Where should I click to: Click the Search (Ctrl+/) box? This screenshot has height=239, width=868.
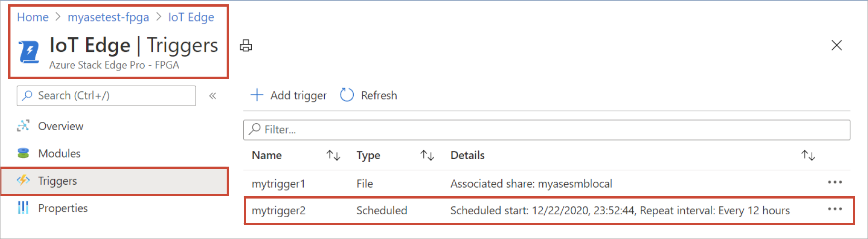pos(106,96)
